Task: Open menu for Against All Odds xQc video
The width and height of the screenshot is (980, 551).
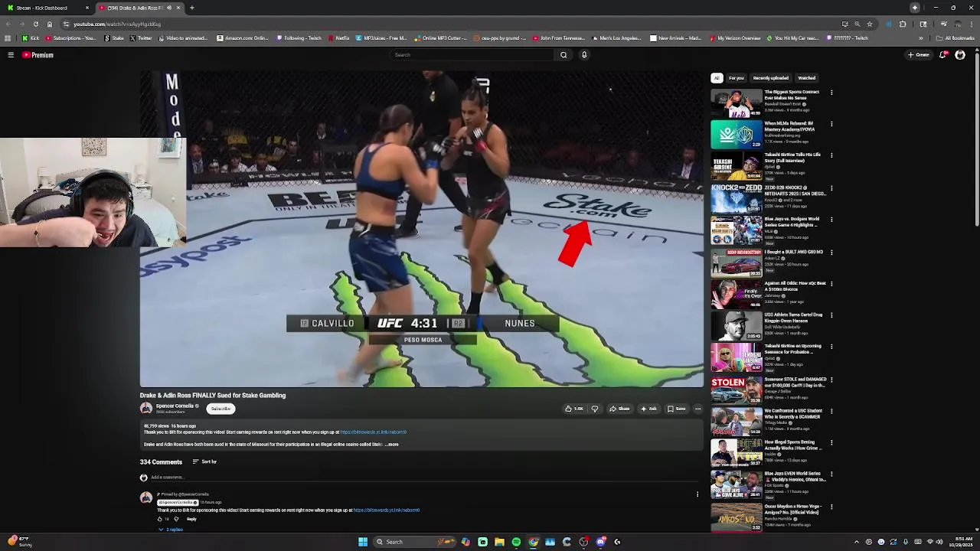Action: coord(831,284)
